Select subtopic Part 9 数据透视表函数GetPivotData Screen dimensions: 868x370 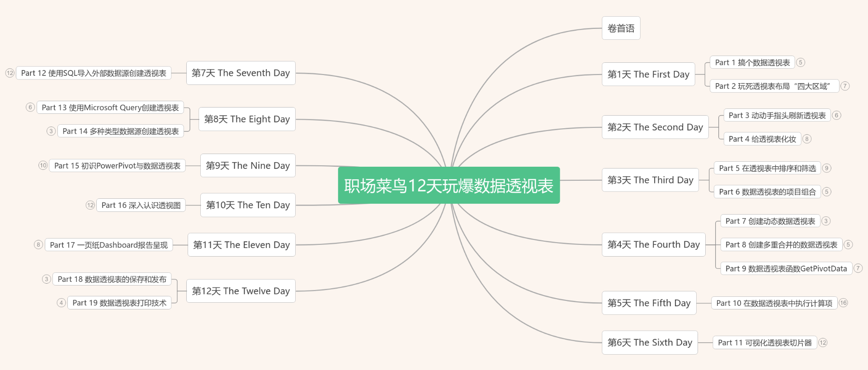coord(786,268)
